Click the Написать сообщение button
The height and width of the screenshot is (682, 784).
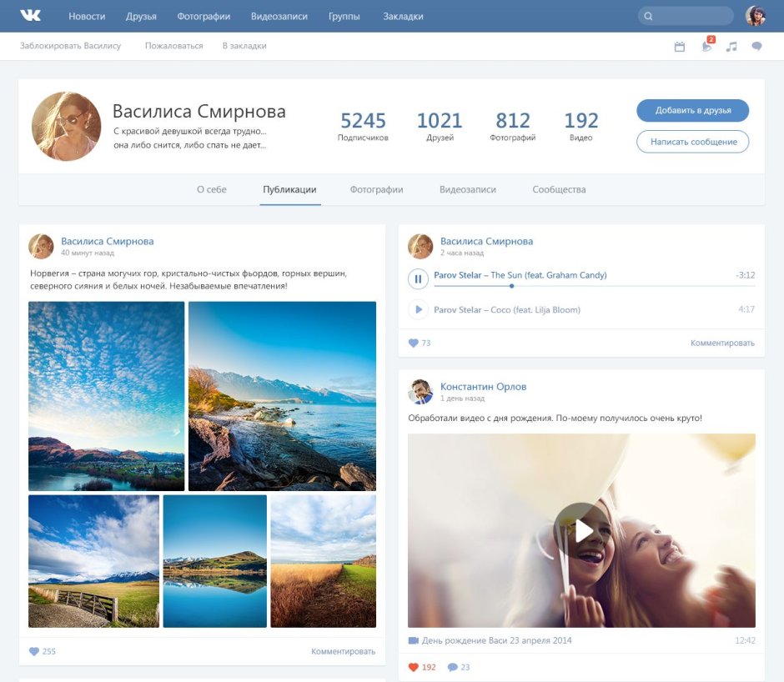coord(692,142)
